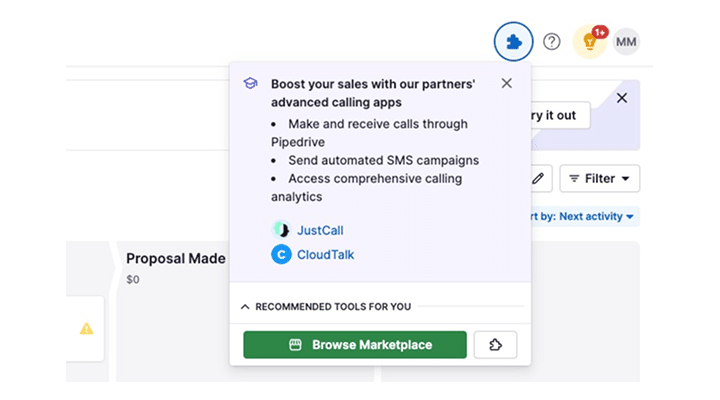Open the JustCall link

point(320,230)
